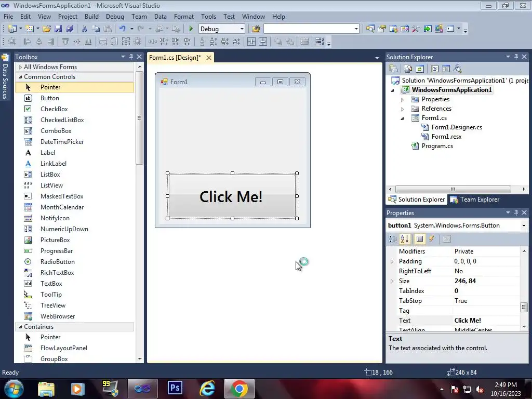The height and width of the screenshot is (399, 532).
Task: Open the Tools menu
Action: [208, 16]
